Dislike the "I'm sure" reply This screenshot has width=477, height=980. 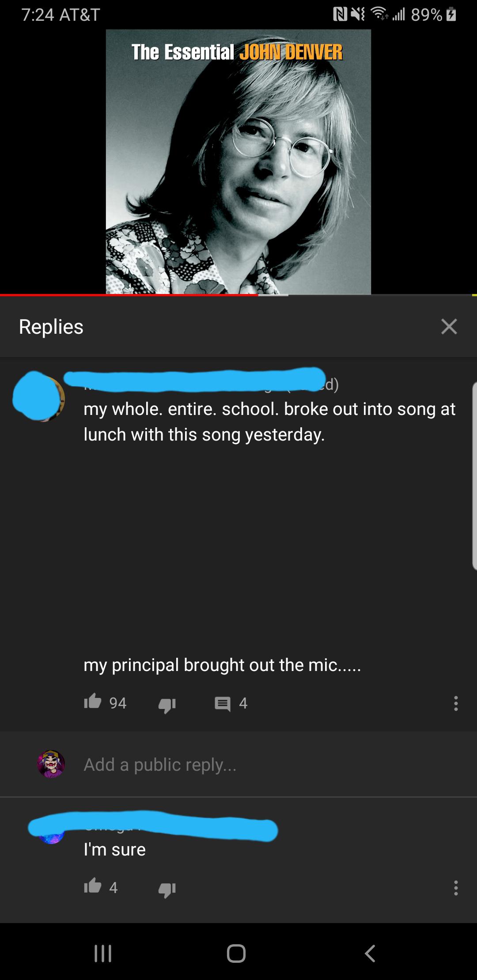[167, 889]
